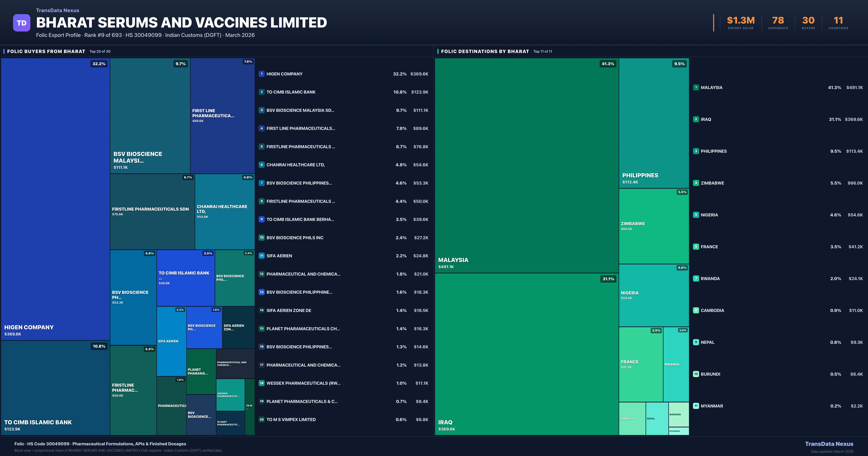Click rank badge 1 beside HIGEN COMPANY
This screenshot has height=456, width=868.
pos(261,74)
